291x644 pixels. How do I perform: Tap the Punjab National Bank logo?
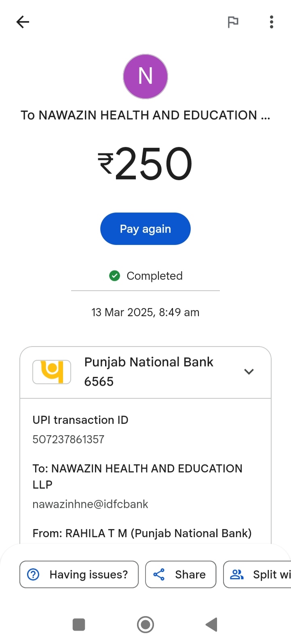pos(52,372)
